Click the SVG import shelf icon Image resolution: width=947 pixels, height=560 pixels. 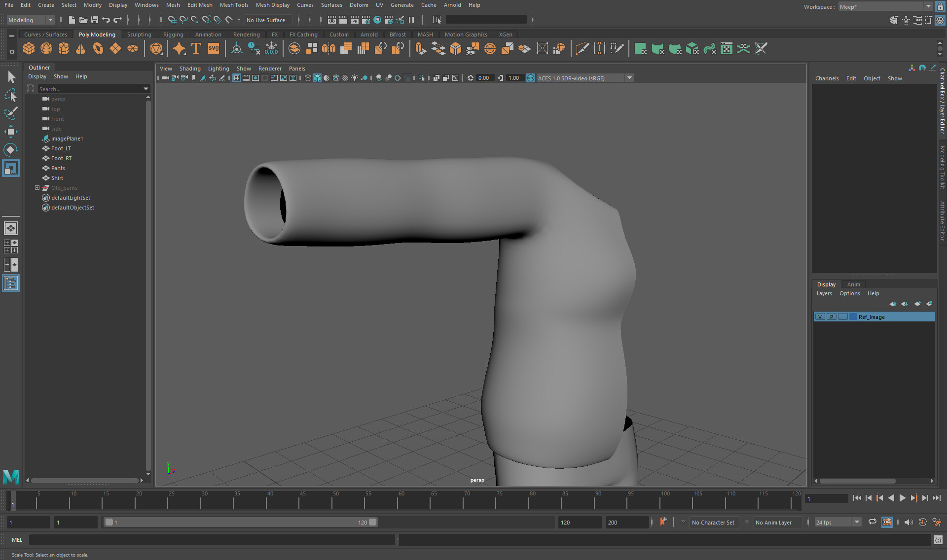(214, 48)
